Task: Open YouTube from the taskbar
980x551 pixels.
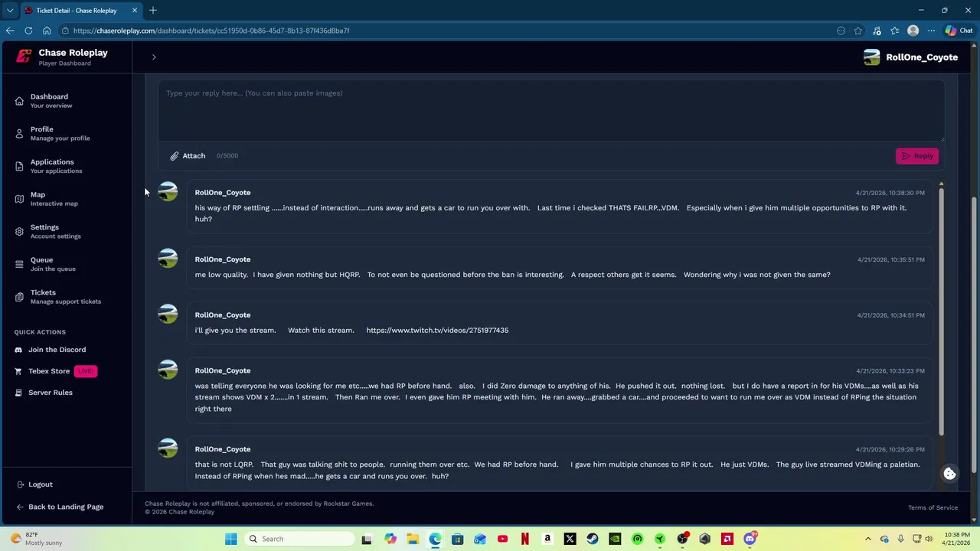Action: [x=502, y=539]
